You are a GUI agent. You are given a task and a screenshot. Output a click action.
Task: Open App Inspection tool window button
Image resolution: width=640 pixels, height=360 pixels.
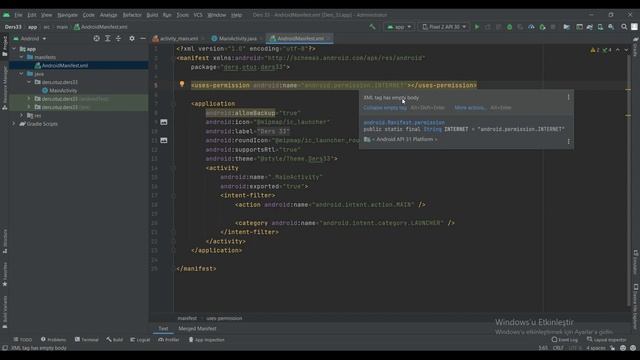[x=206, y=340]
